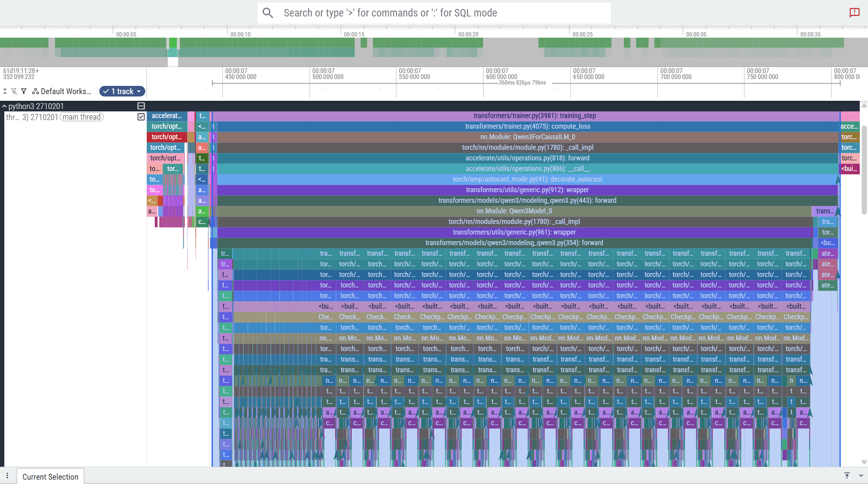Focus the search or command input
Viewport: 868px width, 484px height.
pyautogui.click(x=440, y=13)
